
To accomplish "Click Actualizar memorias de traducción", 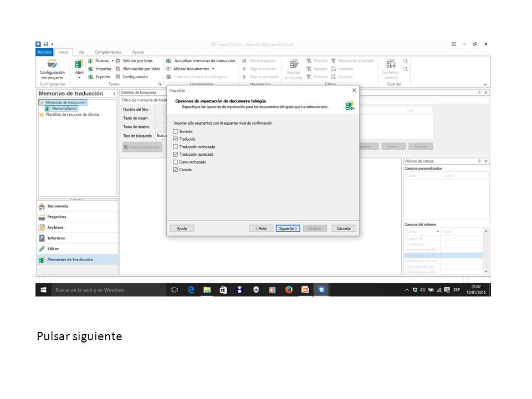I will [201, 61].
